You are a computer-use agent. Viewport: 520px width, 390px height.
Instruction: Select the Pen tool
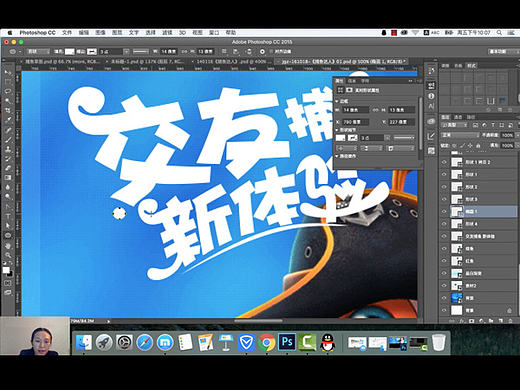tap(8, 206)
